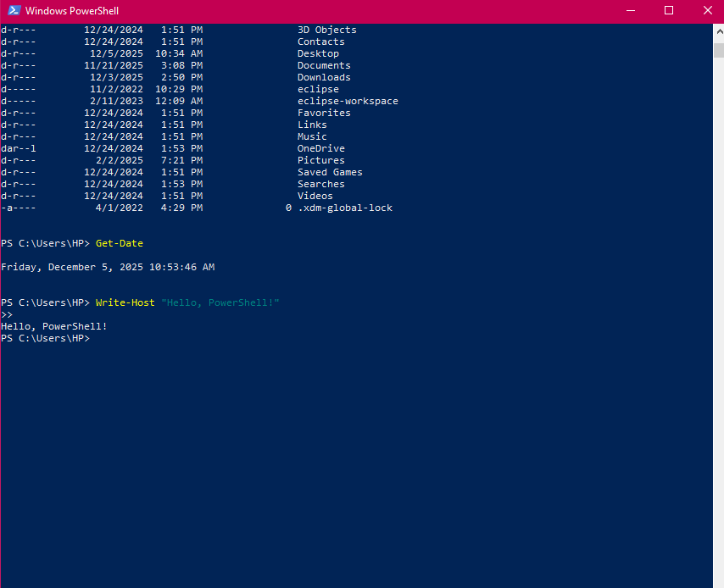Click the Windows PowerShell title text

click(72, 11)
